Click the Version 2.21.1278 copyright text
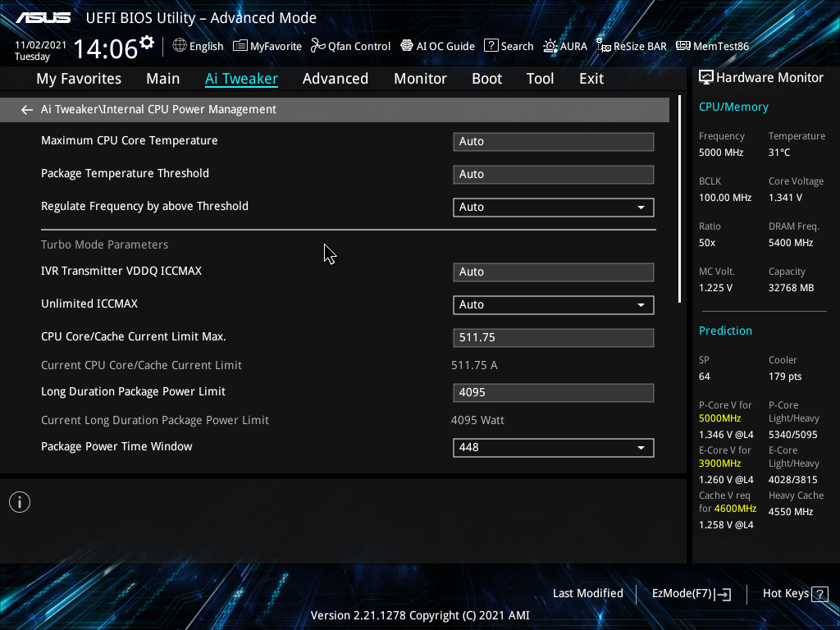 click(420, 615)
